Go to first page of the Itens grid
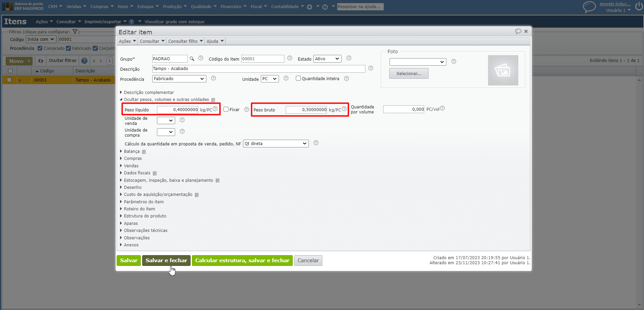This screenshot has height=310, width=644. coord(94,61)
